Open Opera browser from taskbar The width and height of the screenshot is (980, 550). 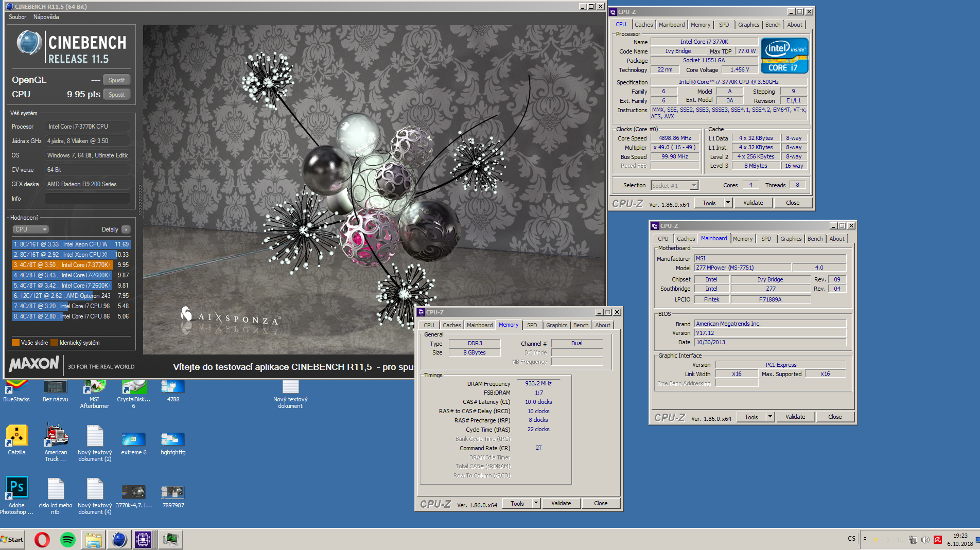(x=42, y=540)
